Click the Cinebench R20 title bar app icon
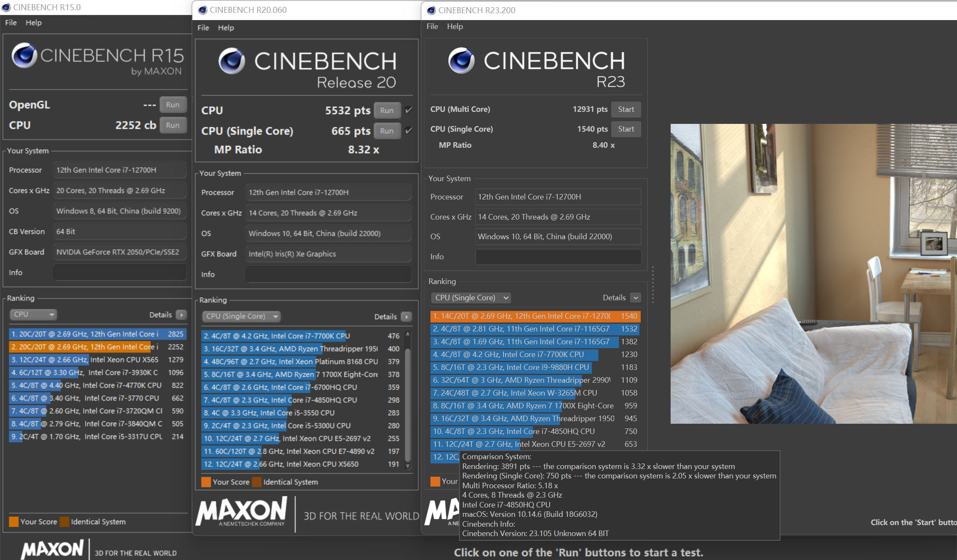 click(x=203, y=10)
